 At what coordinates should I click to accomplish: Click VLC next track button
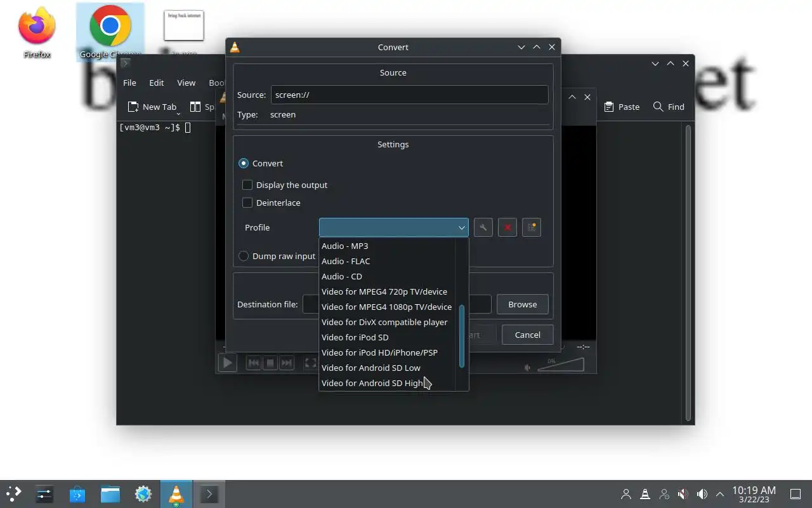(x=286, y=363)
